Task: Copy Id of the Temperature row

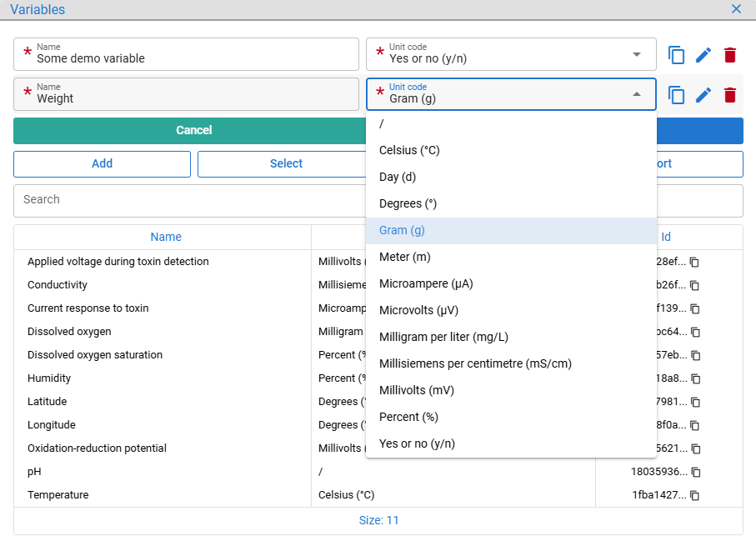Action: click(x=695, y=495)
